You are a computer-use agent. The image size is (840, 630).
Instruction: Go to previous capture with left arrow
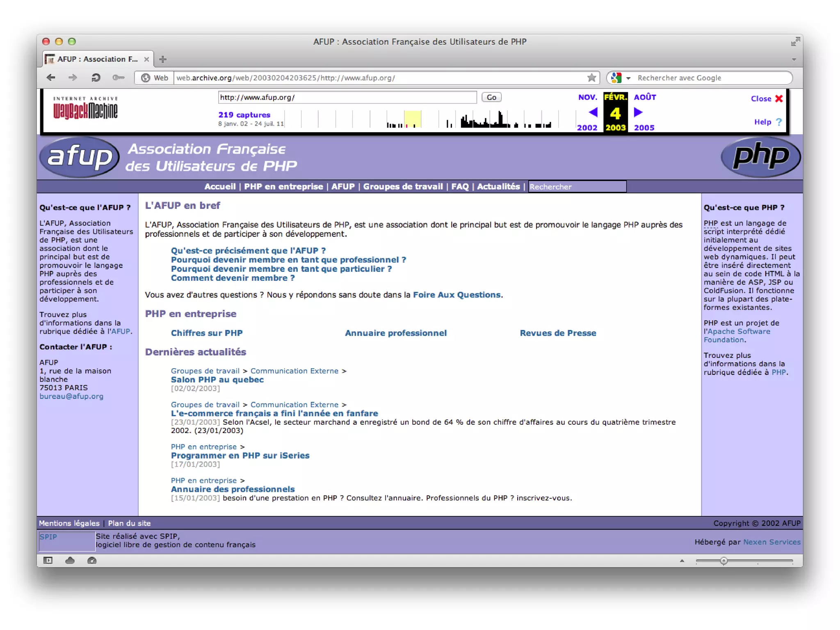[593, 112]
